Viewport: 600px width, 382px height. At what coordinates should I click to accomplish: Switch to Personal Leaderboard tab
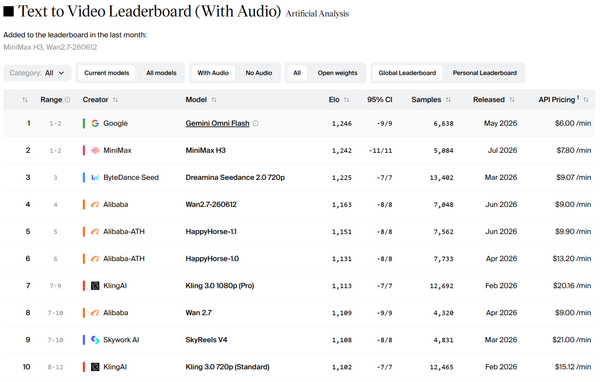[485, 73]
